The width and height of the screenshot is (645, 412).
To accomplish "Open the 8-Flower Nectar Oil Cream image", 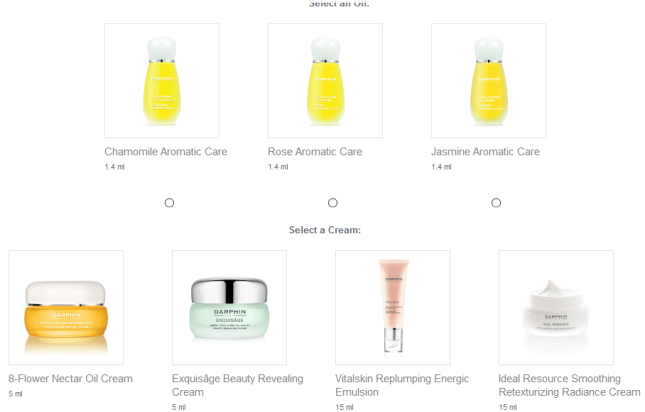I will pos(66,308).
